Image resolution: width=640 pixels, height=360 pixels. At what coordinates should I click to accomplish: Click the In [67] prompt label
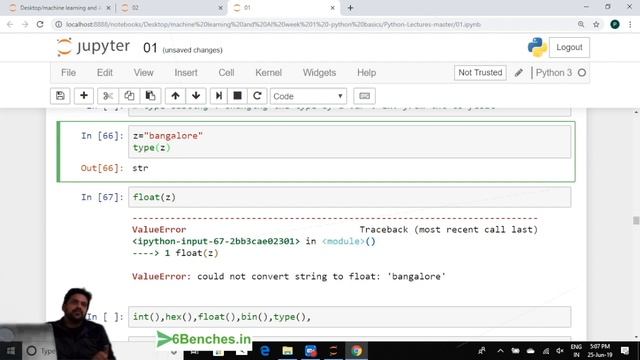(102, 197)
